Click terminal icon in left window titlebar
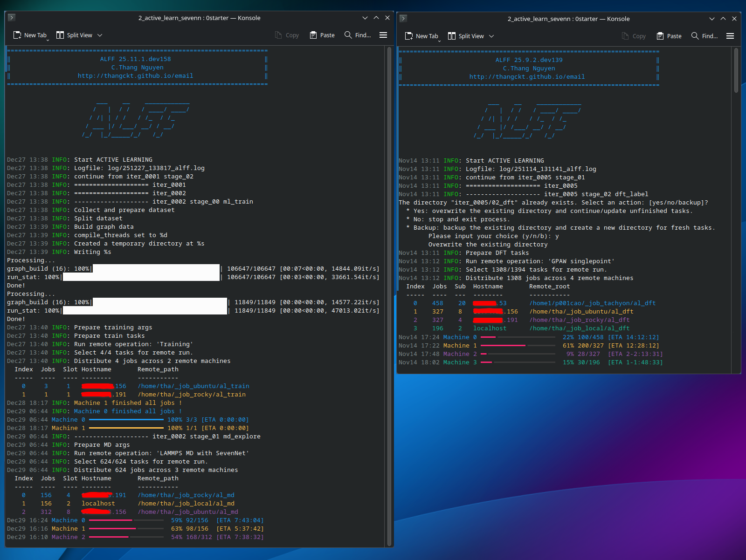Screen dimensions: 746x560 [12, 18]
